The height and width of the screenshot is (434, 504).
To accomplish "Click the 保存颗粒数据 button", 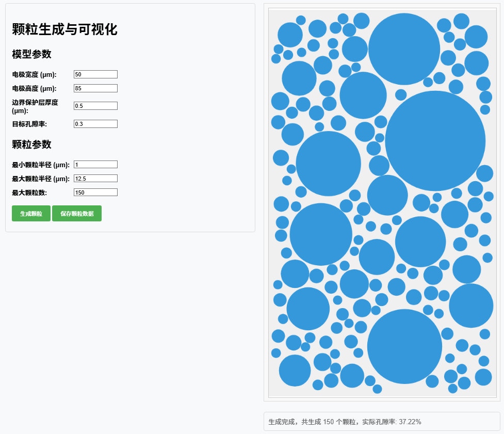I will click(77, 214).
